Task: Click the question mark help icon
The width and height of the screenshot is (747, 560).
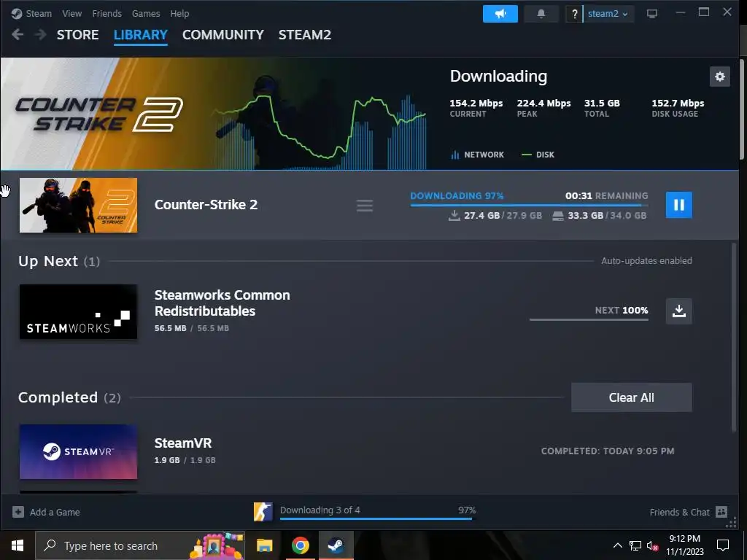Action: [x=574, y=14]
